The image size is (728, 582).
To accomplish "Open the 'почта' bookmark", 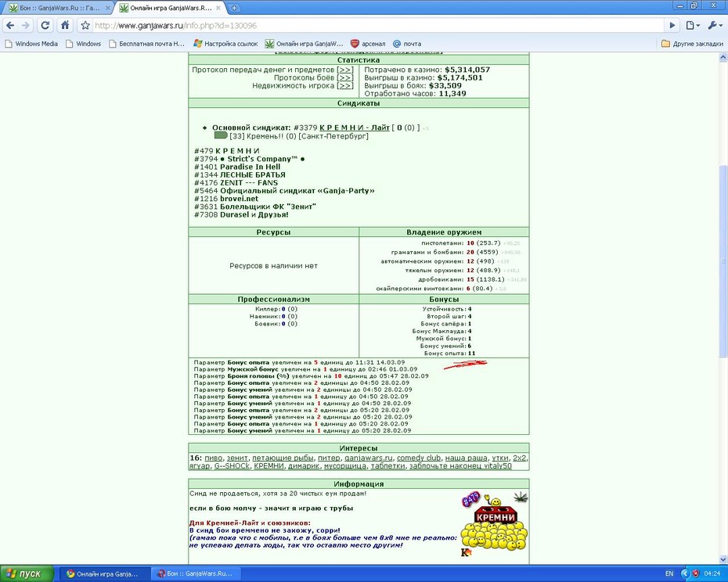I will [407, 44].
